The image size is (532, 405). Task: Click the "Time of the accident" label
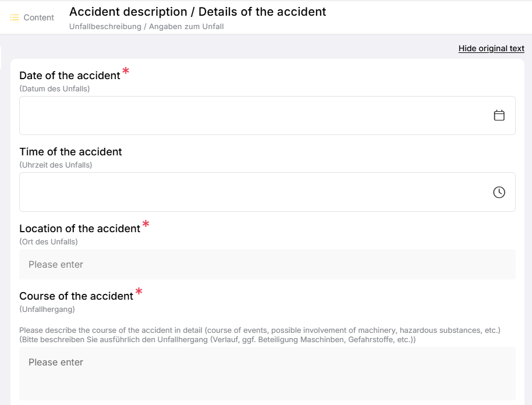(70, 152)
